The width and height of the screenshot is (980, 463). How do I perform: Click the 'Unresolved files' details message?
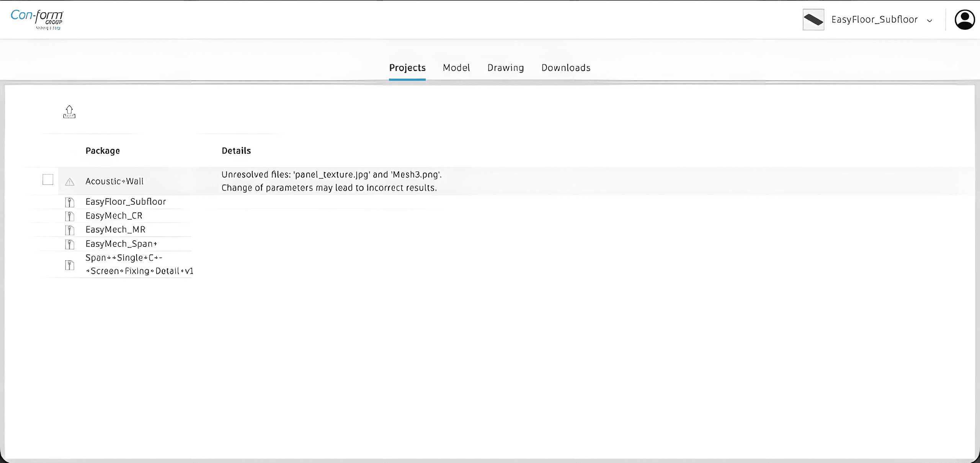tap(332, 175)
